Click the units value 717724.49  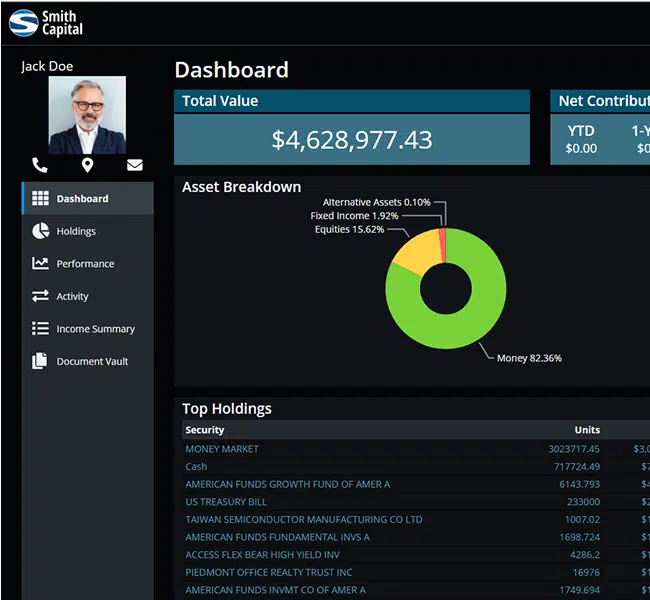coord(577,466)
